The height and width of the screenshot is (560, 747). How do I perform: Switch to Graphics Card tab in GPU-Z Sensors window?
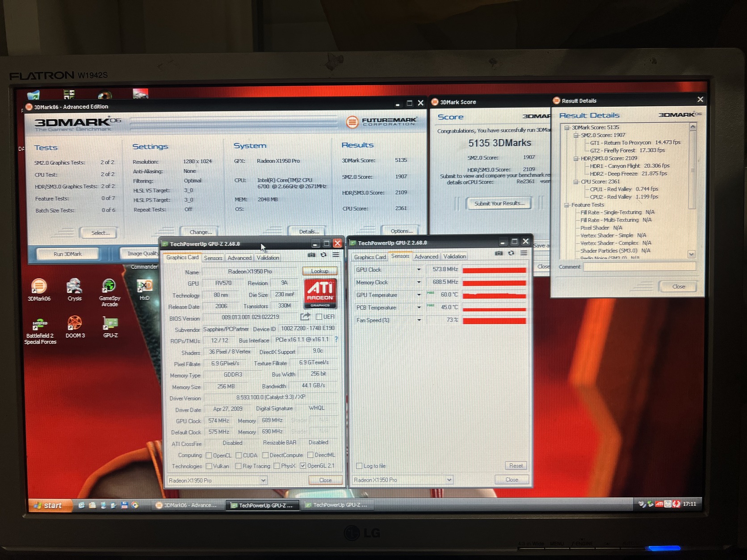(x=369, y=257)
